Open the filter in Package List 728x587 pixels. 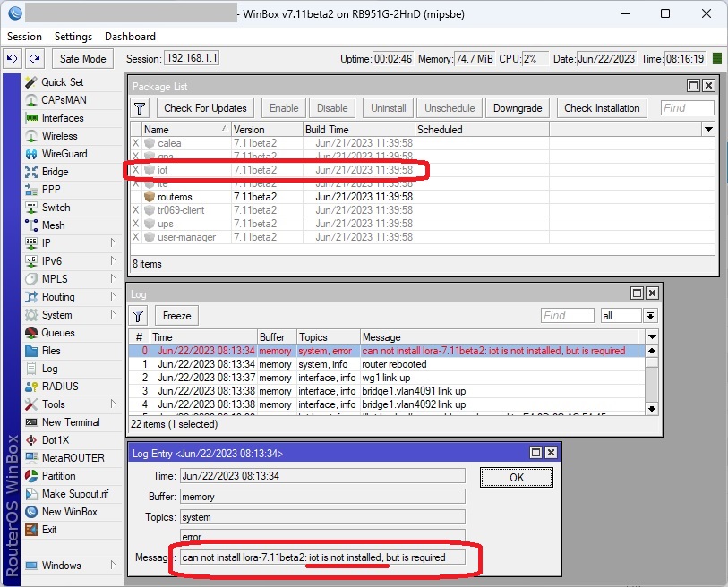[x=140, y=108]
